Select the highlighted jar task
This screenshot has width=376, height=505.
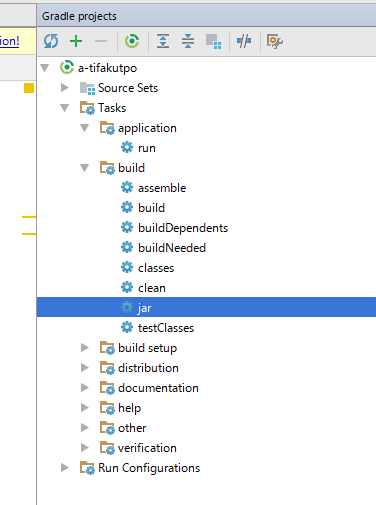206,307
